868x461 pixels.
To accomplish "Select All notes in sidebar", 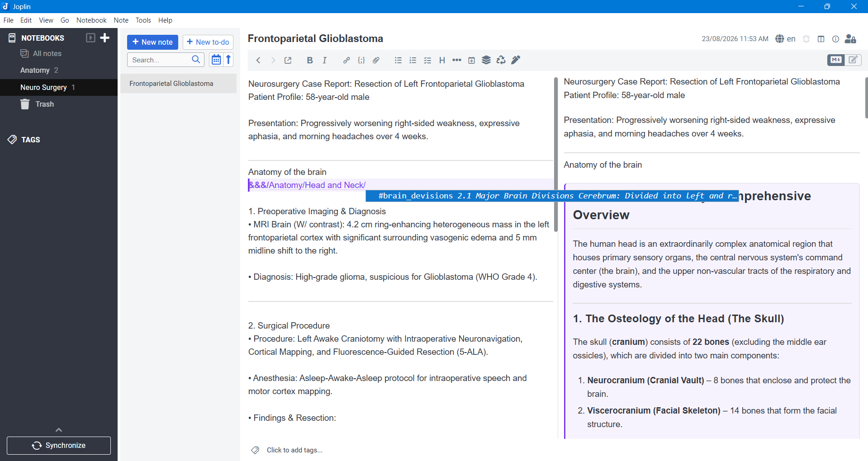I will 59,53.
